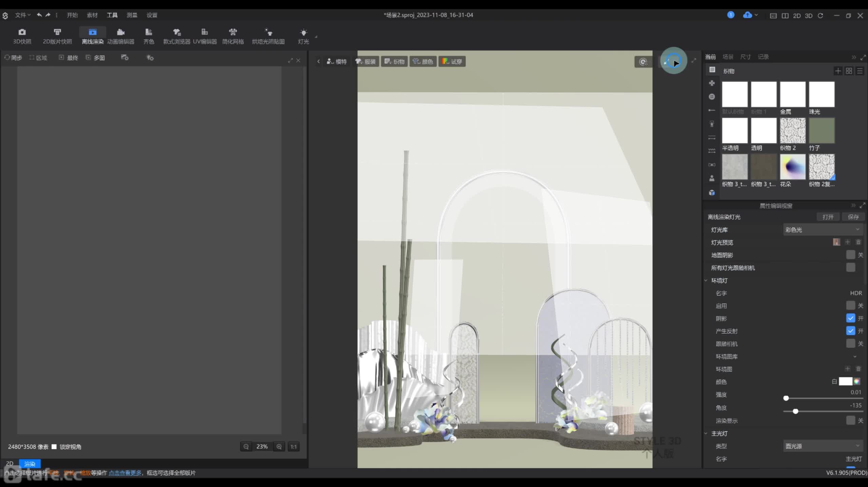Image resolution: width=868 pixels, height=487 pixels.
Task: Click the 点击查看更多 link
Action: click(125, 473)
